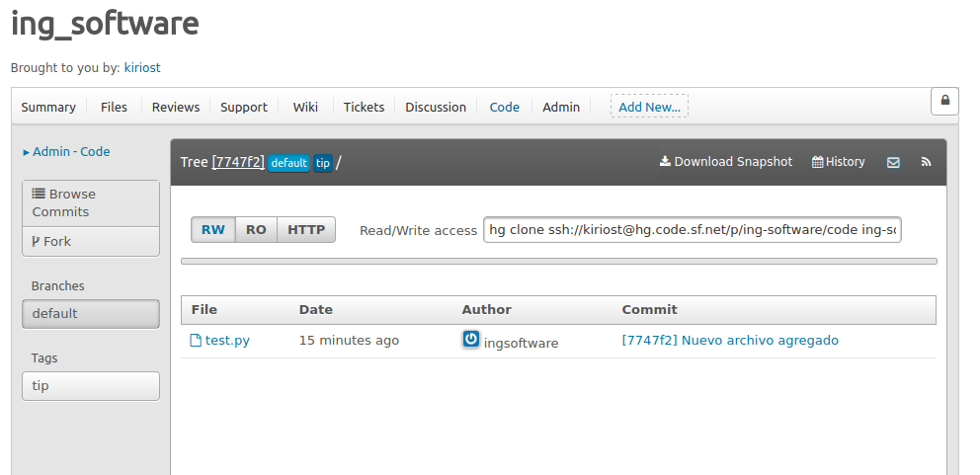Open commit [7747f2] Nuevo archivo agregado
The width and height of the screenshot is (980, 475).
(730, 340)
